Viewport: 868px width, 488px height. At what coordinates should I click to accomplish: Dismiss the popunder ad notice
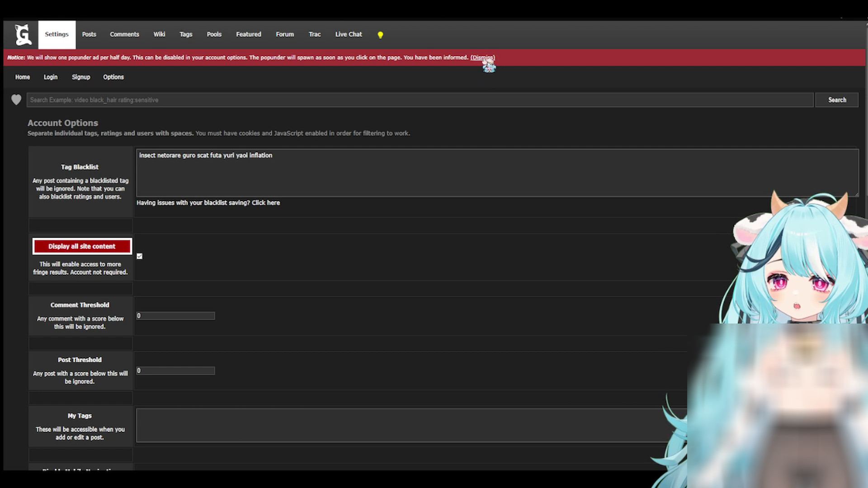482,57
